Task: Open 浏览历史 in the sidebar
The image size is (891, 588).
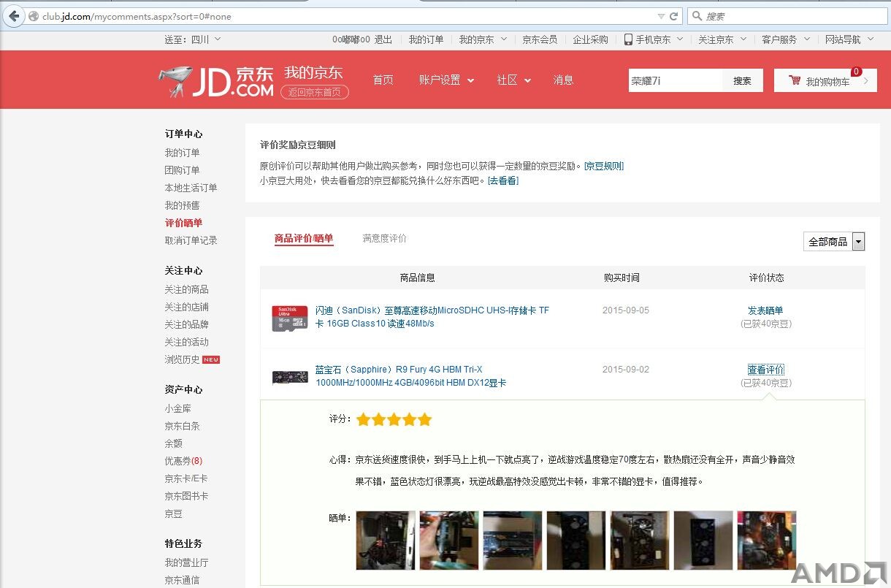Action: [182, 359]
